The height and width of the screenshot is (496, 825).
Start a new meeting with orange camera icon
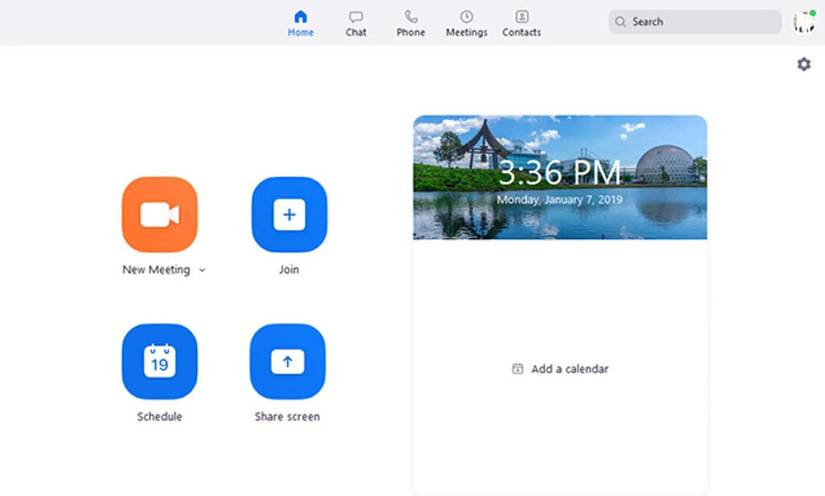coord(159,214)
